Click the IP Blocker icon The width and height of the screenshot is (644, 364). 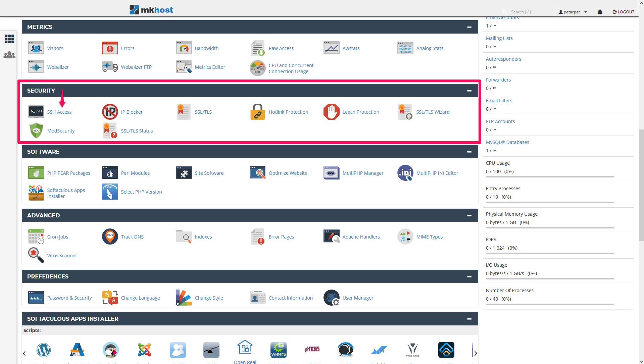click(110, 112)
